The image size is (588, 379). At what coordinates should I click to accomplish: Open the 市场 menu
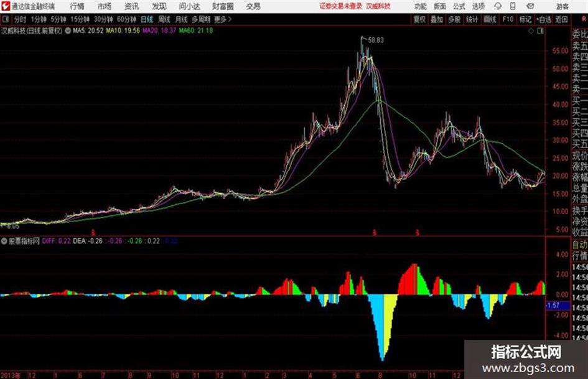click(x=105, y=6)
